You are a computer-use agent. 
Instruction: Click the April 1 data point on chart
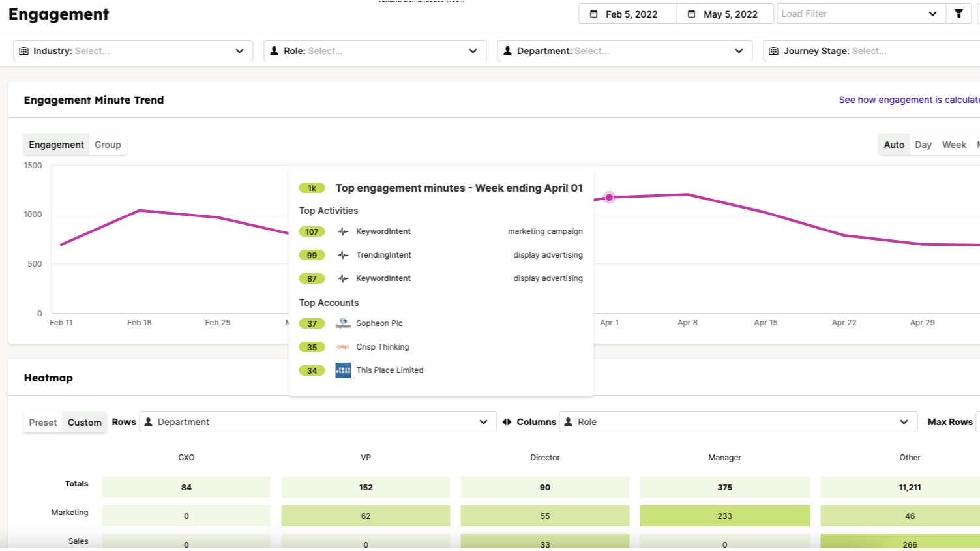(609, 197)
